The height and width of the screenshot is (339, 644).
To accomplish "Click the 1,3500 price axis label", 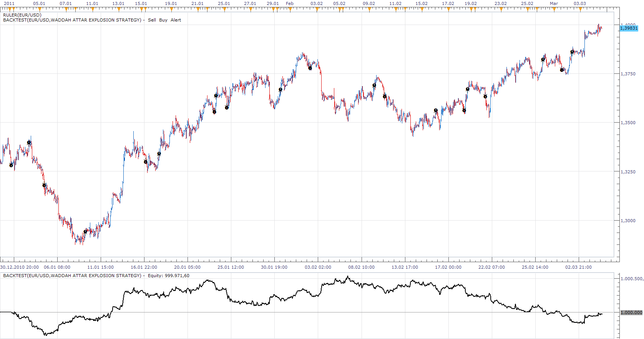I will tap(628, 123).
